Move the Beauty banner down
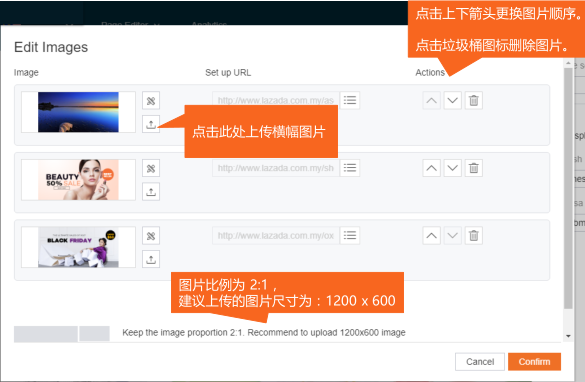This screenshot has height=382, width=585. [453, 168]
